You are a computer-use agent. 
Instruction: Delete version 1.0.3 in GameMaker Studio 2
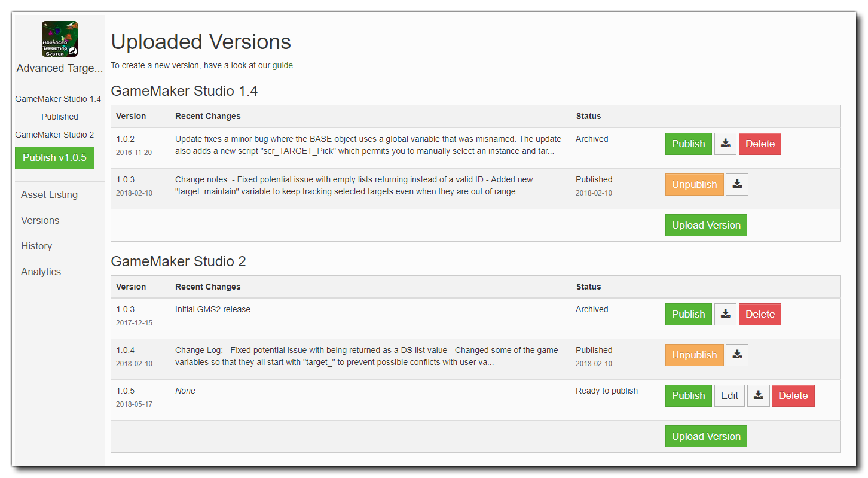[x=760, y=314]
